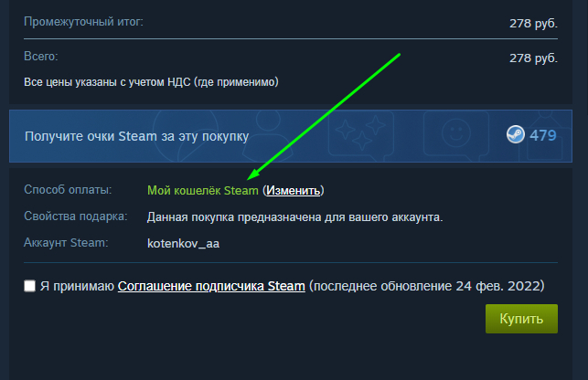588x380 pixels.
Task: Click the "Мой кошелёк Steam" payment text
Action: pyautogui.click(x=203, y=190)
